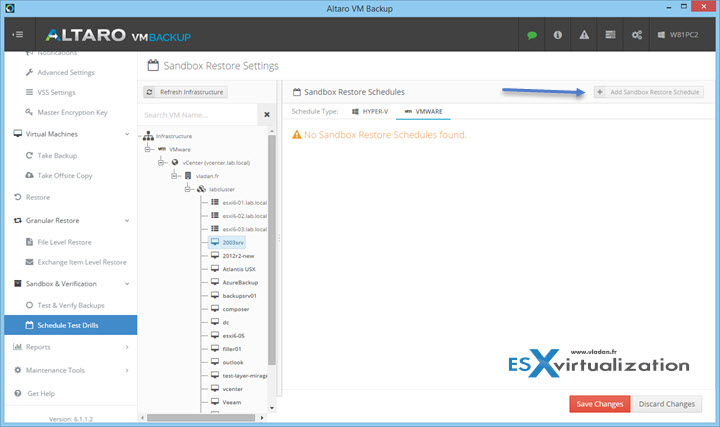Select host esxi6-01.lab.local
The image size is (720, 427).
[x=239, y=202]
